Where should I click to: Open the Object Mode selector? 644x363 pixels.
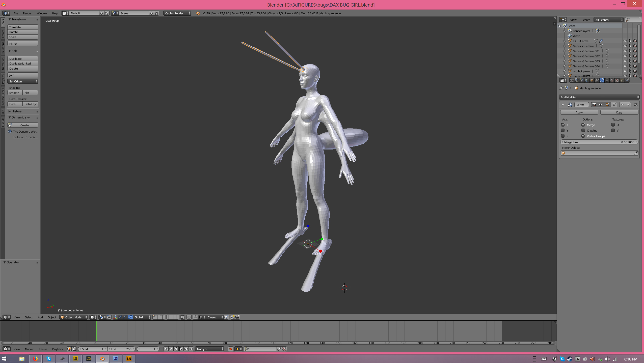73,317
